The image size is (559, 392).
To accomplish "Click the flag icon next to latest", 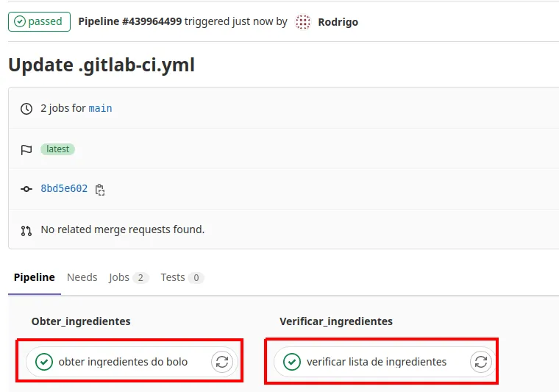I will coord(26,150).
